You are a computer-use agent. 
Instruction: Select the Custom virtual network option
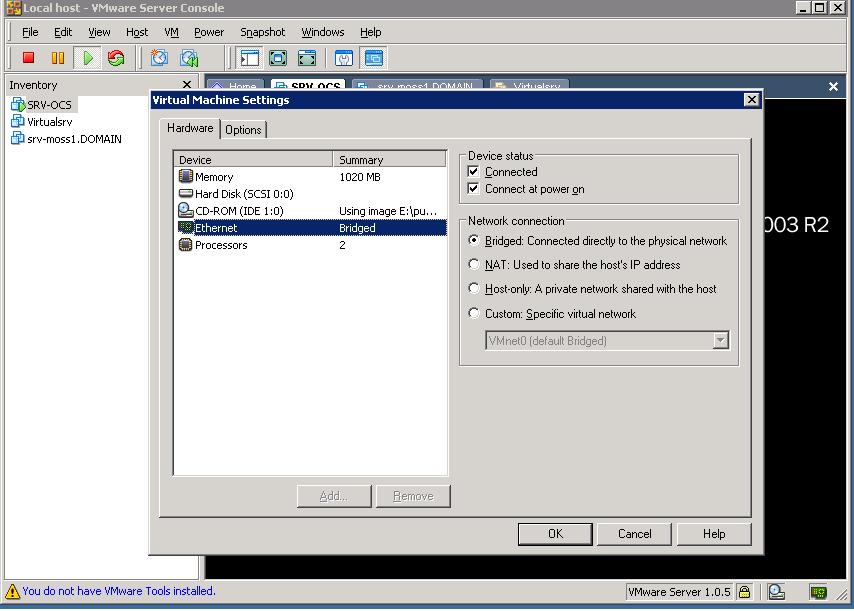(x=474, y=314)
